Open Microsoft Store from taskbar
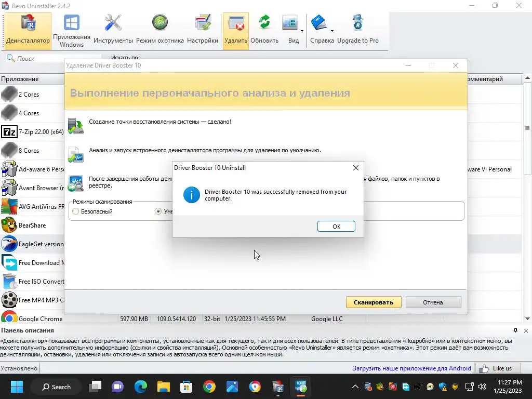532x399 pixels. pyautogui.click(x=187, y=387)
